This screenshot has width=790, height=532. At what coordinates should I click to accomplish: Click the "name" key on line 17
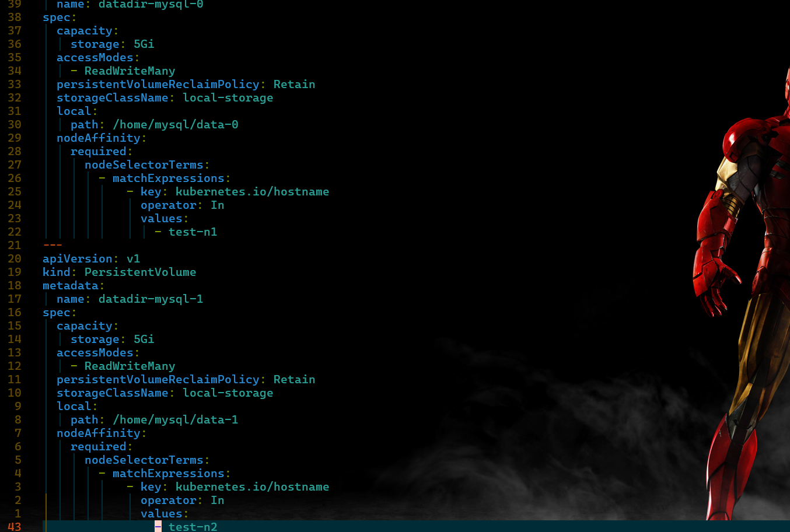pos(71,299)
